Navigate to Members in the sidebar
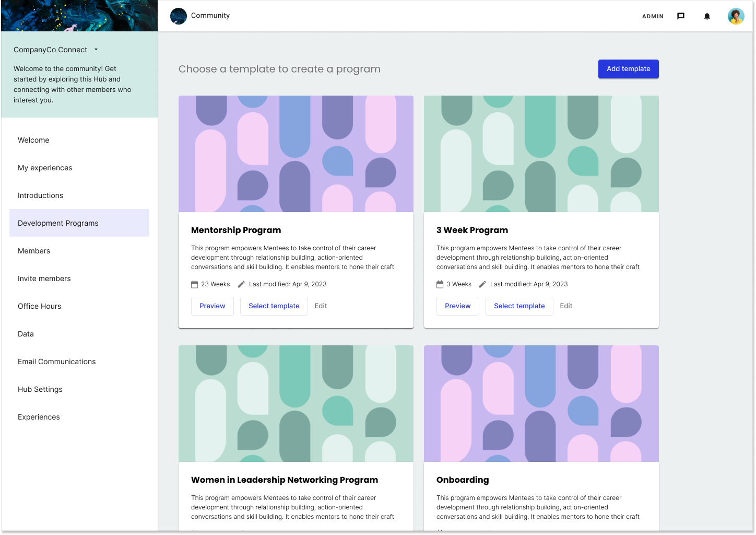This screenshot has height=535, width=756. click(33, 251)
